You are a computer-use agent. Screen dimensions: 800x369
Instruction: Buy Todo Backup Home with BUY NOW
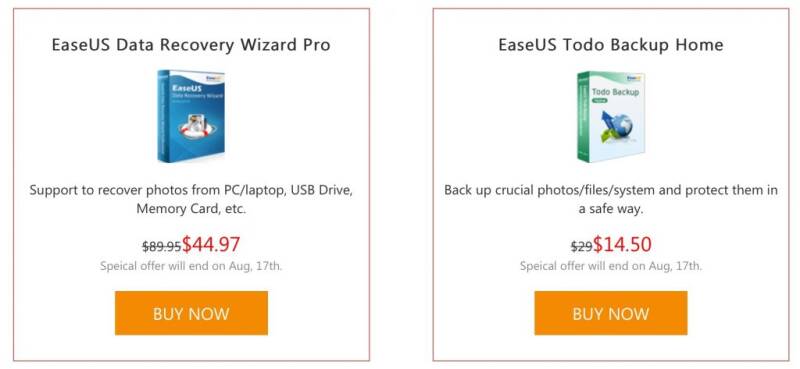point(611,313)
